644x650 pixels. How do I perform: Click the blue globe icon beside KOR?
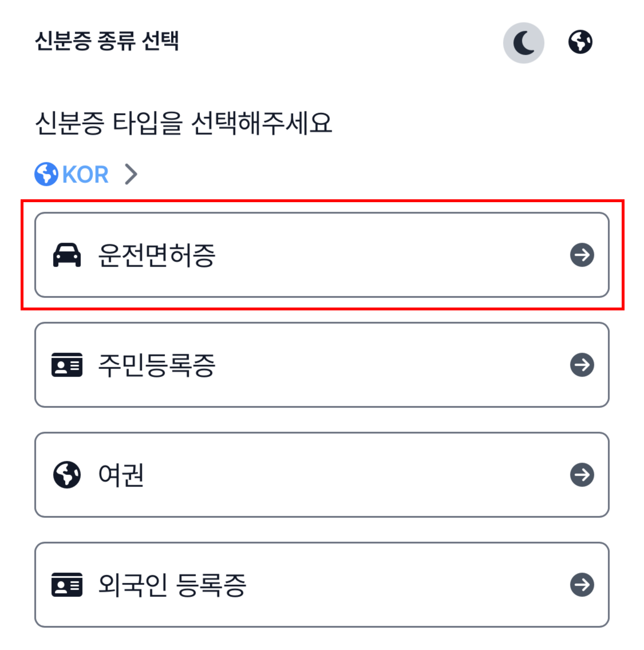tap(46, 174)
